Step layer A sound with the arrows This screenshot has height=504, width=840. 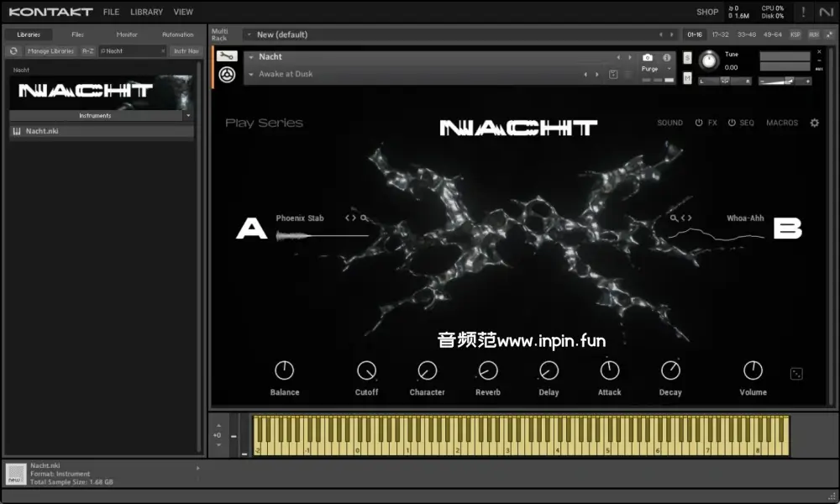point(350,218)
